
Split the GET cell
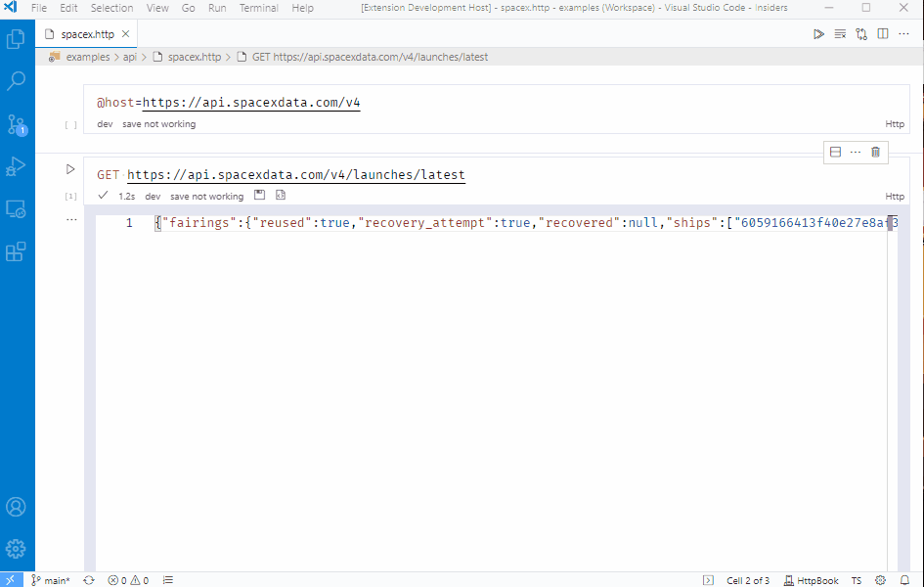point(834,152)
